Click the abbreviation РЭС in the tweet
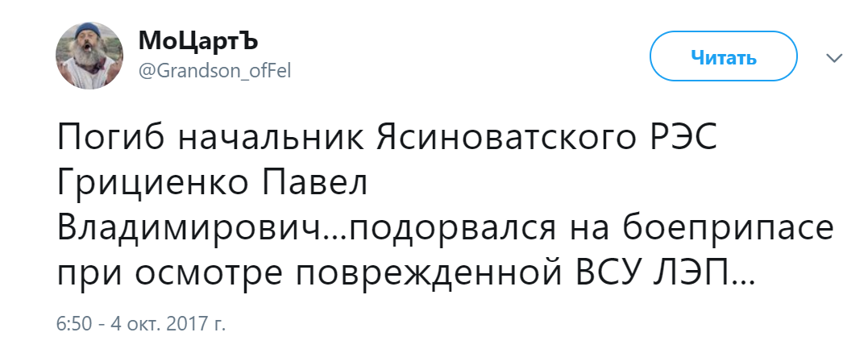This screenshot has height=349, width=868. coord(683,139)
